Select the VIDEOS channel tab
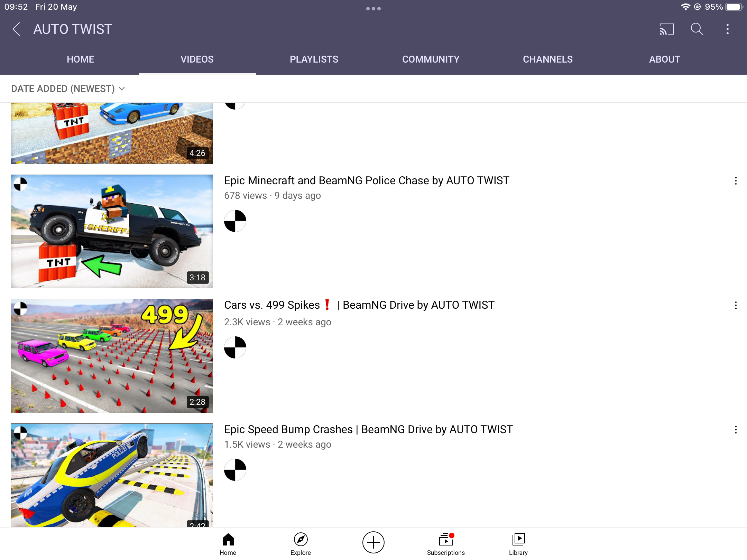This screenshot has width=747, height=560. click(197, 59)
